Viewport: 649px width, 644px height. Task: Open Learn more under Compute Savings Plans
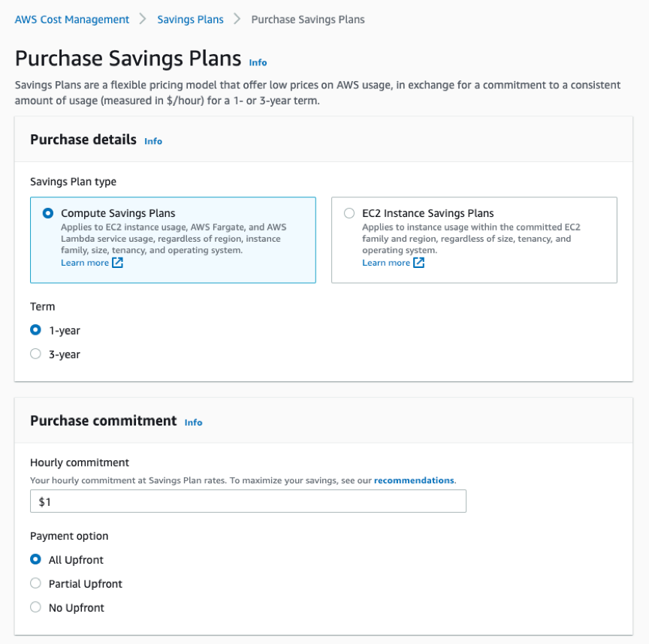tap(83, 263)
